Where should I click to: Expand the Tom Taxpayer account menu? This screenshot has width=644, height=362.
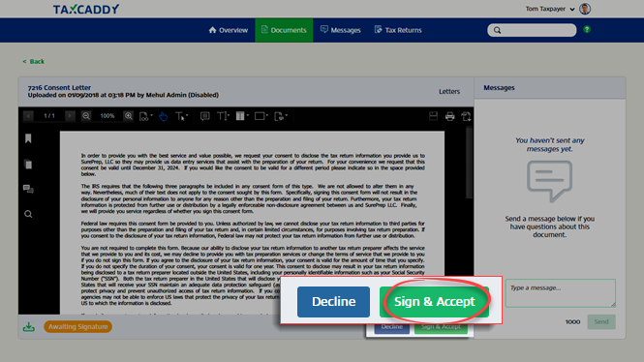pyautogui.click(x=572, y=9)
